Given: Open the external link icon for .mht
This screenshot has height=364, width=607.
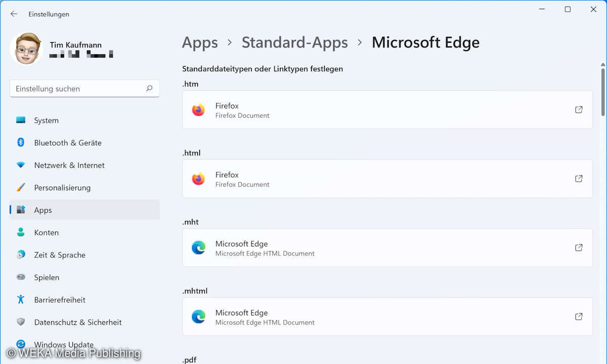Looking at the screenshot, I should (x=579, y=248).
